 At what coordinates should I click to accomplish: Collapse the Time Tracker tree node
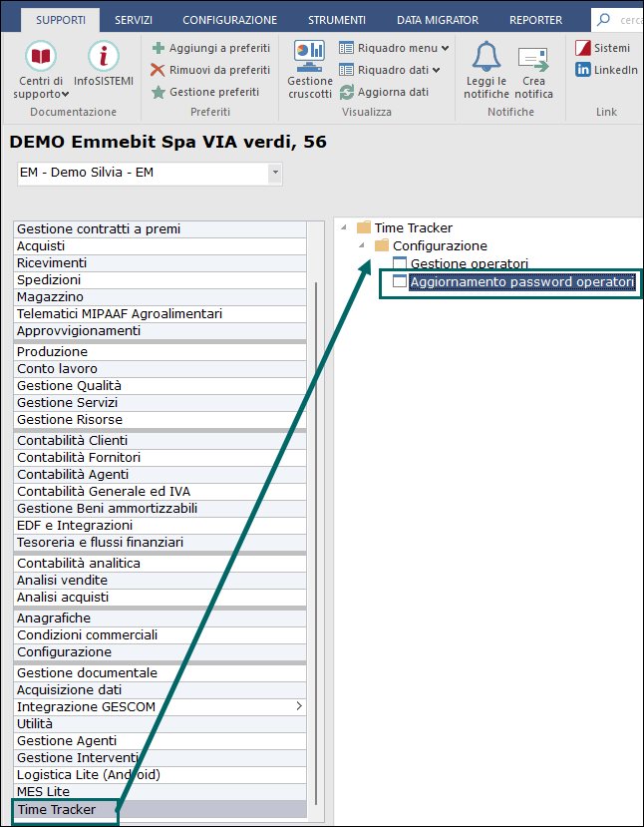344,228
